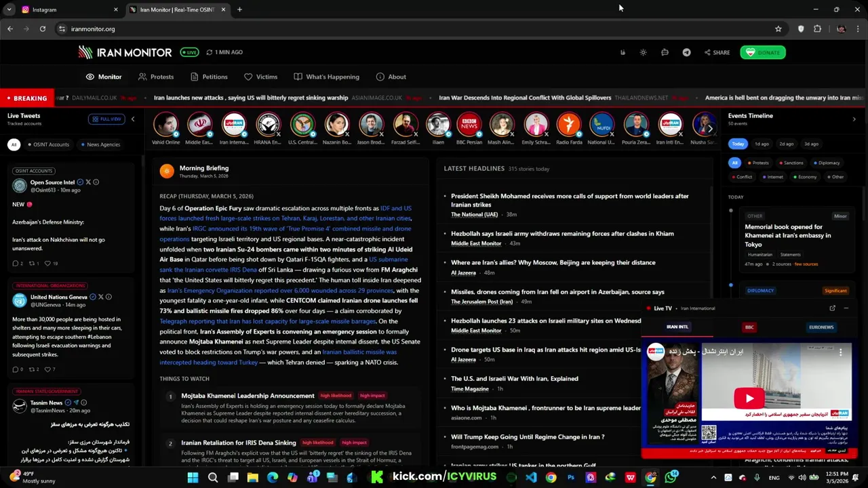This screenshot has width=868, height=488.
Task: Filter events by Sanctions category
Action: point(791,163)
